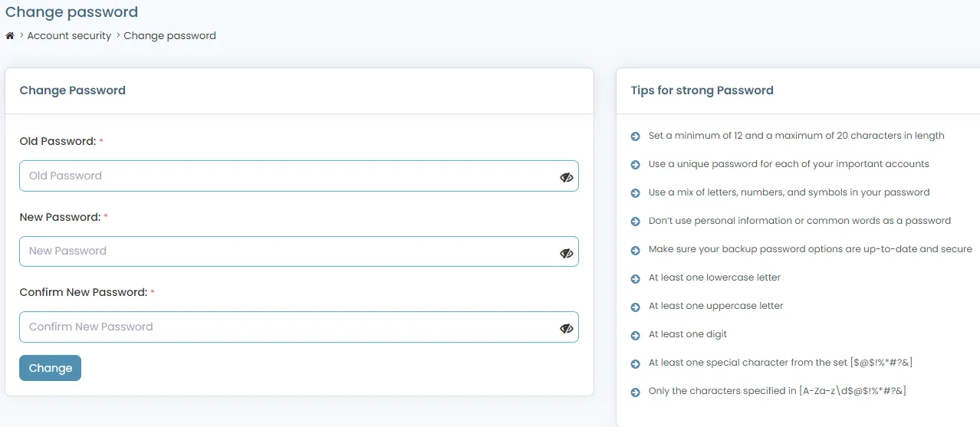The height and width of the screenshot is (427, 980).
Task: Click the home icon in breadcrumb
Action: coord(10,36)
